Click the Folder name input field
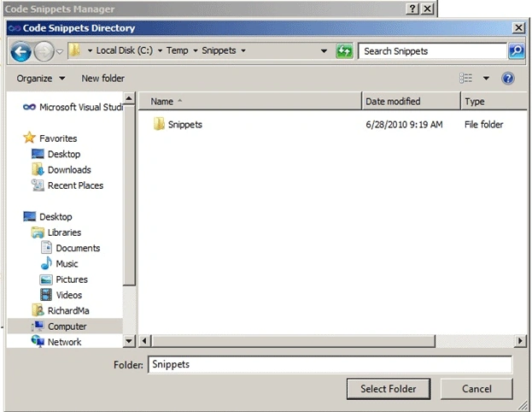 330,364
